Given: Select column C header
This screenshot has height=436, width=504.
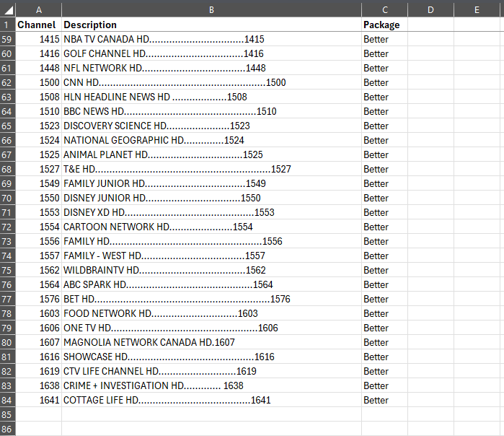Looking at the screenshot, I should pos(384,9).
